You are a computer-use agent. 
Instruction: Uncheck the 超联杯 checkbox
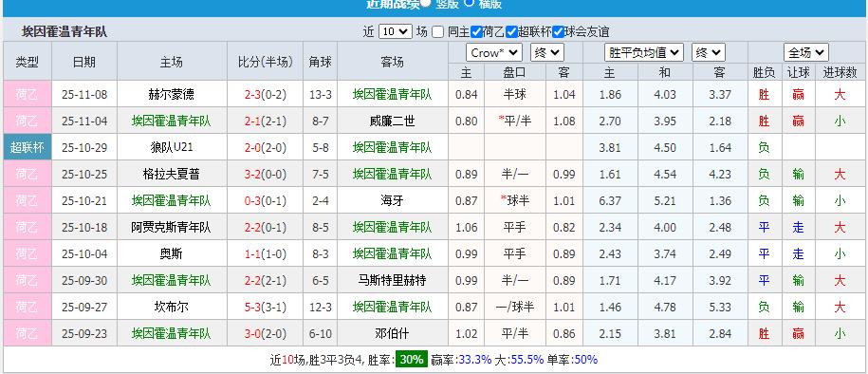[511, 31]
